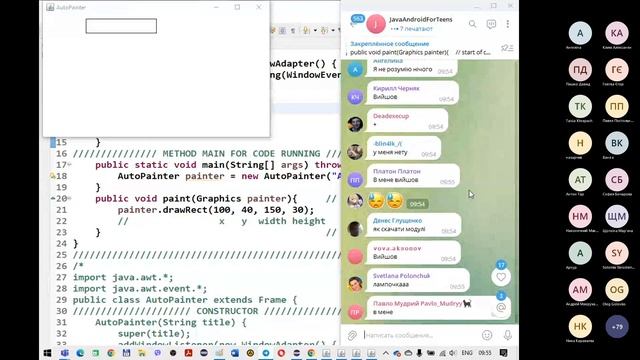
Task: Open sender name Deadexecup
Action: coord(391,116)
